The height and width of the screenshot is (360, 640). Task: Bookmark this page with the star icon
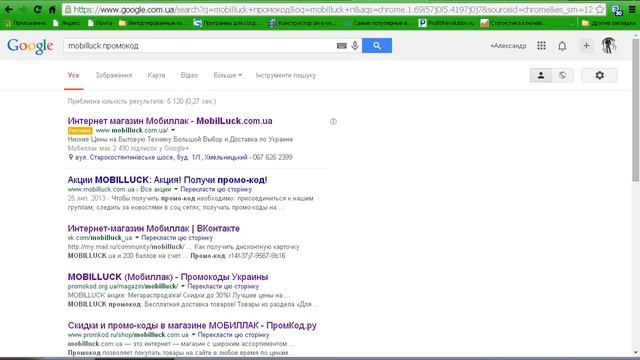[x=600, y=9]
